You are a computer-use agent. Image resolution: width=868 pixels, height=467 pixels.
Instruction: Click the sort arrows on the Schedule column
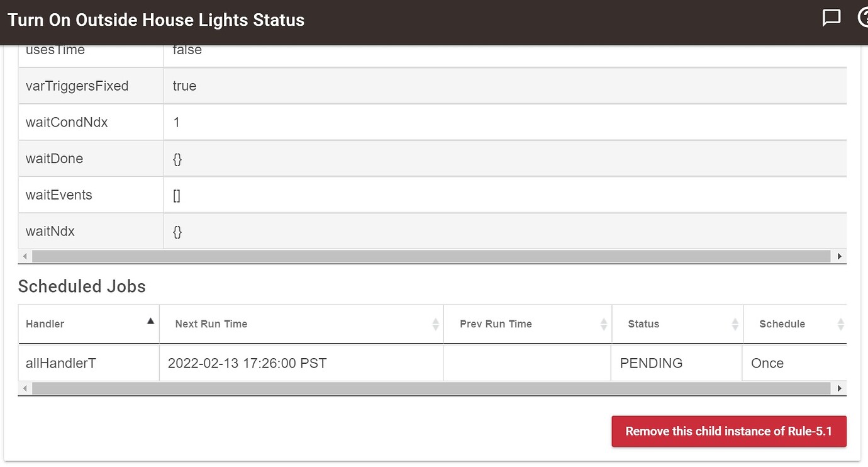pos(841,324)
